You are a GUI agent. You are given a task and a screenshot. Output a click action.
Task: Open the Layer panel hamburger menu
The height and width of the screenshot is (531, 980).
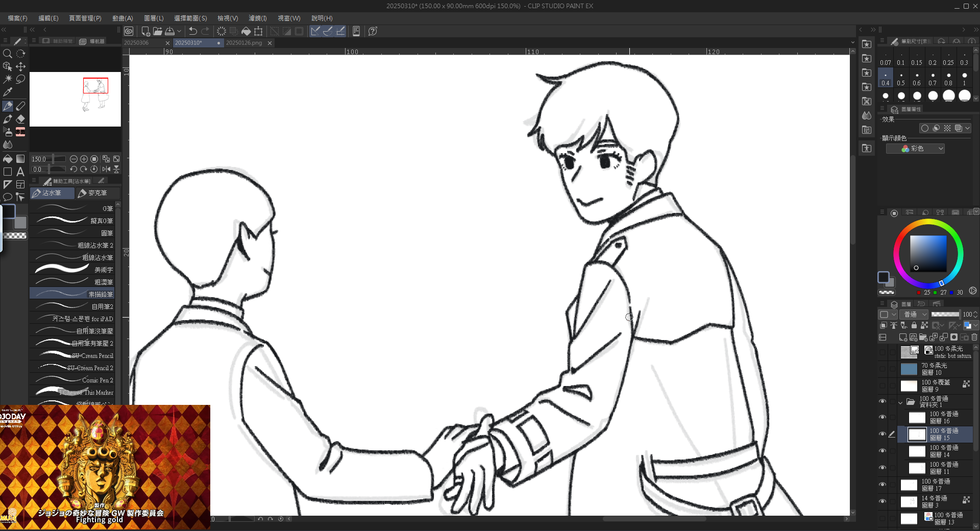pos(882,304)
